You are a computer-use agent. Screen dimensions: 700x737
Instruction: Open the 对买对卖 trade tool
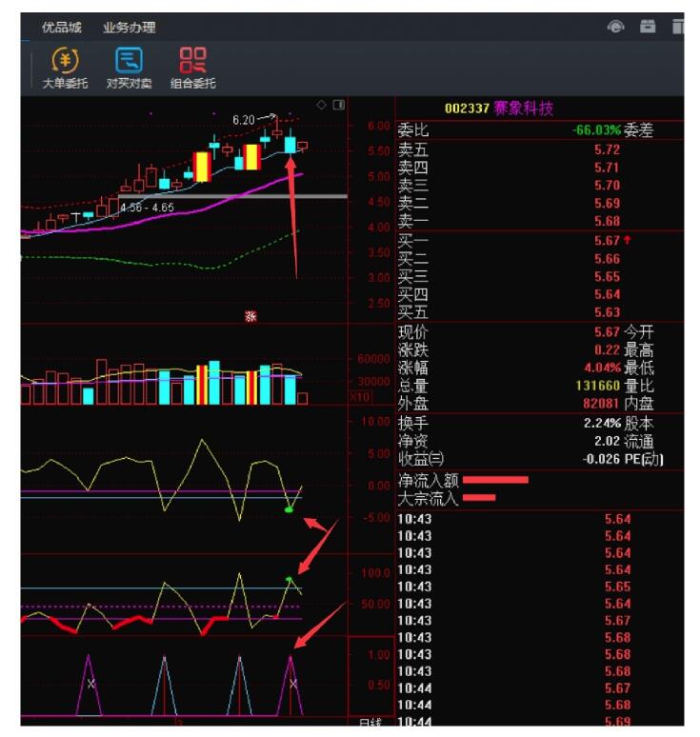(129, 67)
